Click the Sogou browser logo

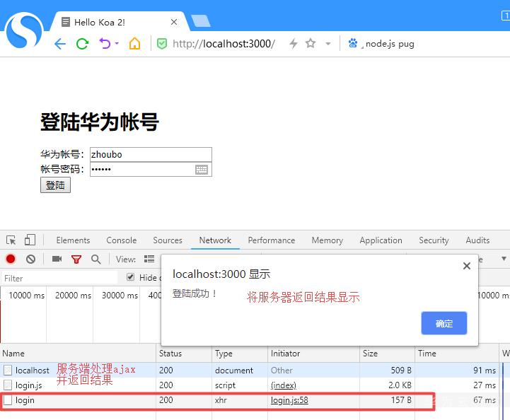(25, 30)
